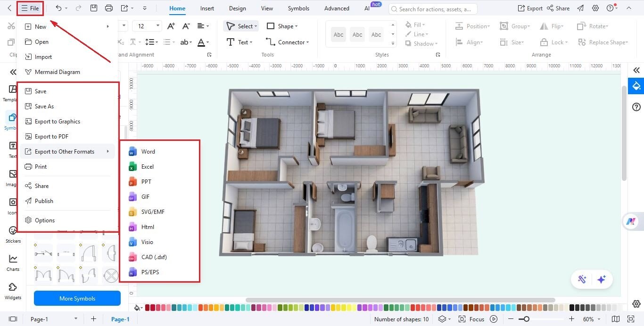The width and height of the screenshot is (644, 326).
Task: Start presentation using the play icon in status bar
Action: (x=493, y=319)
